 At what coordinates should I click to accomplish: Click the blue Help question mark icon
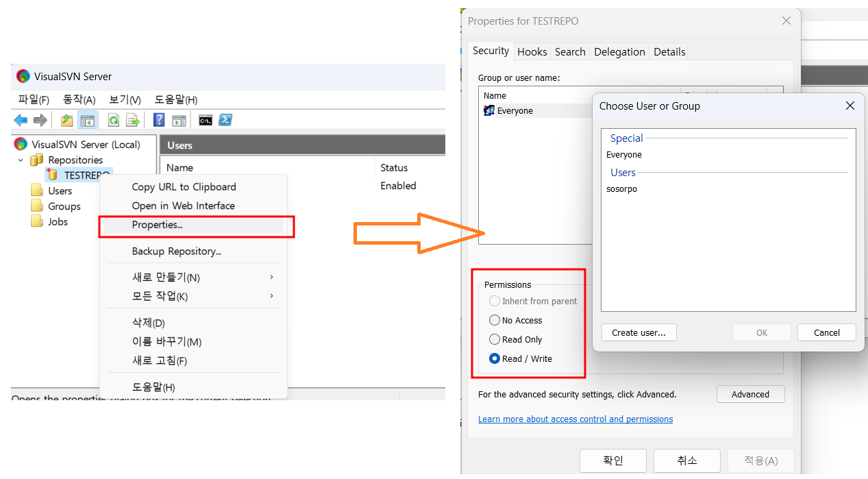pyautogui.click(x=159, y=120)
